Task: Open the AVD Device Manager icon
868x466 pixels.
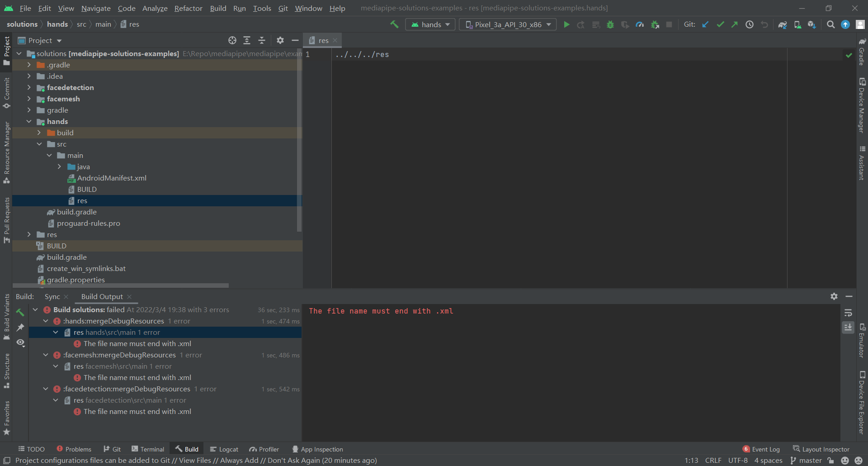Action: 797,24
